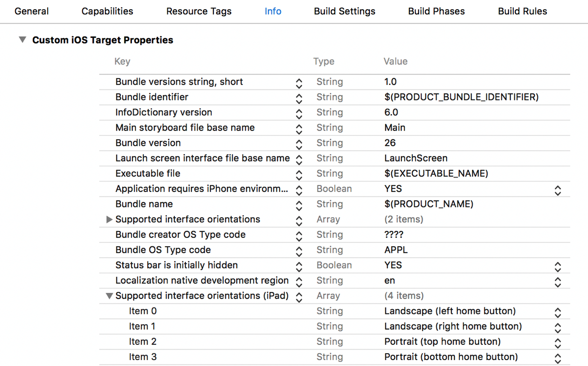The width and height of the screenshot is (588, 366).
Task: Collapse the Custom iOS Target Properties section
Action: click(x=23, y=40)
